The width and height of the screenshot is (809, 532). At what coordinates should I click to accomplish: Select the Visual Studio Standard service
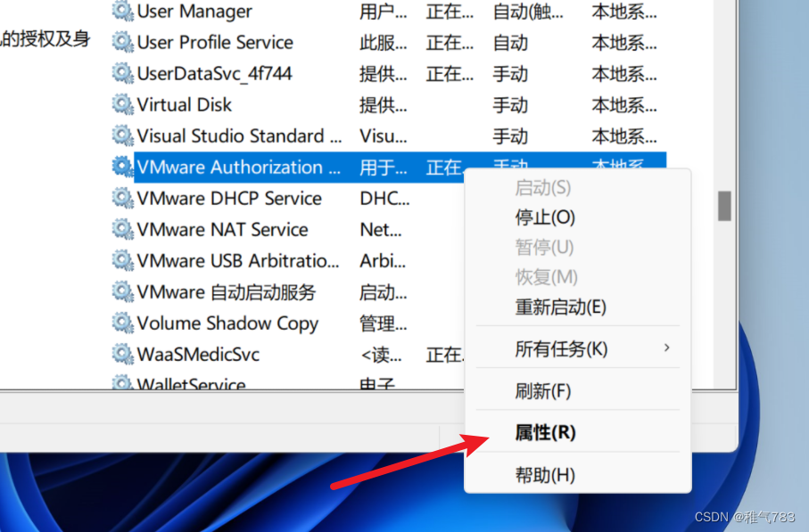tap(239, 136)
